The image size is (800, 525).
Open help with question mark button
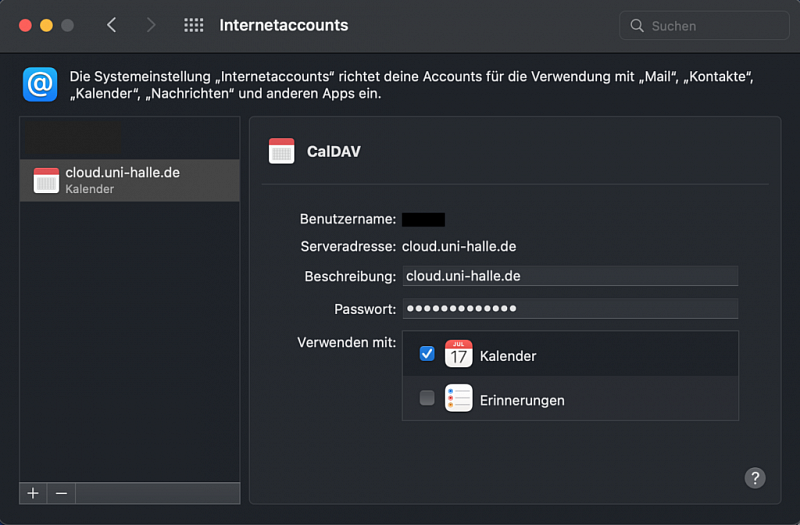coord(755,478)
